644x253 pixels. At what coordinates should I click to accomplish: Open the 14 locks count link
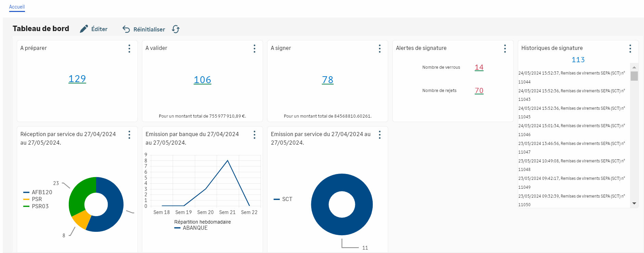click(x=479, y=67)
